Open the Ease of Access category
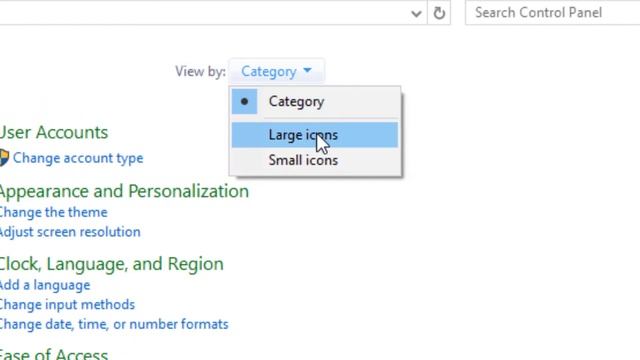Viewport: 640px width, 360px height. point(54,353)
